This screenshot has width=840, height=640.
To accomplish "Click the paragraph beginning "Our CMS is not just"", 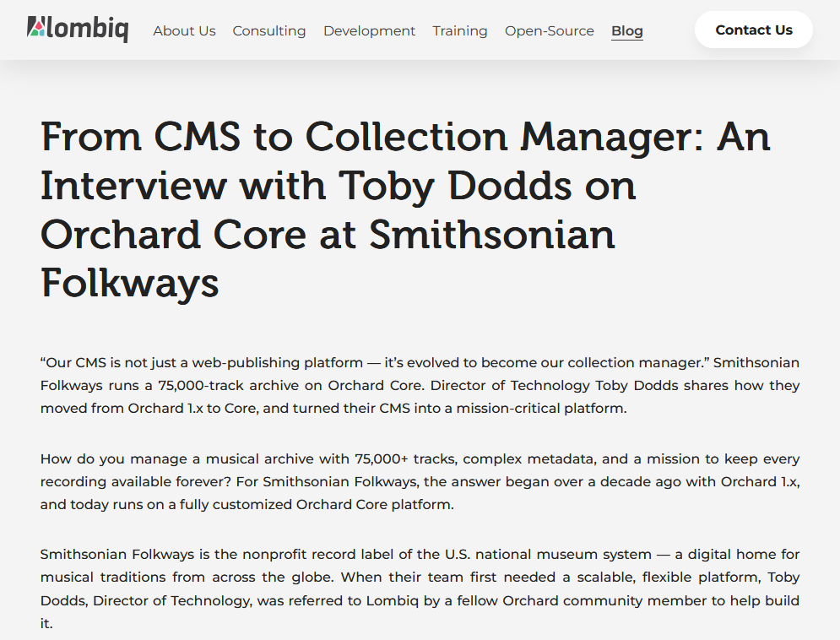I will point(420,385).
